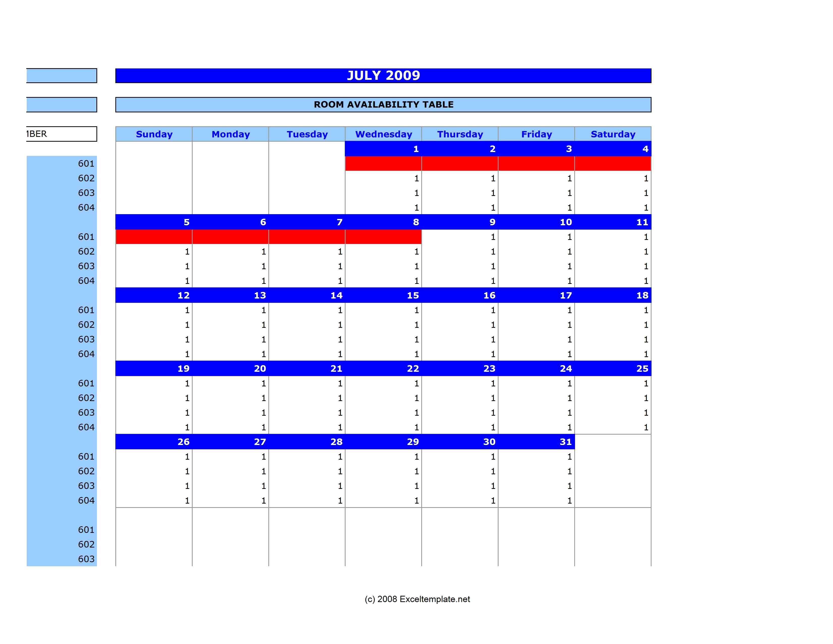Viewport: 833px width, 644px height.
Task: Click the Saturday column header
Action: [x=614, y=133]
